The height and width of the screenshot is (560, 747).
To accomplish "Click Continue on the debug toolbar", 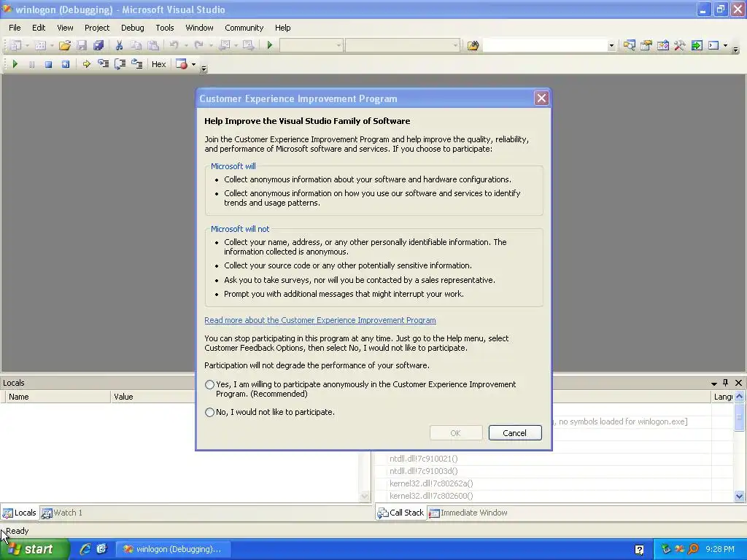I will click(15, 64).
